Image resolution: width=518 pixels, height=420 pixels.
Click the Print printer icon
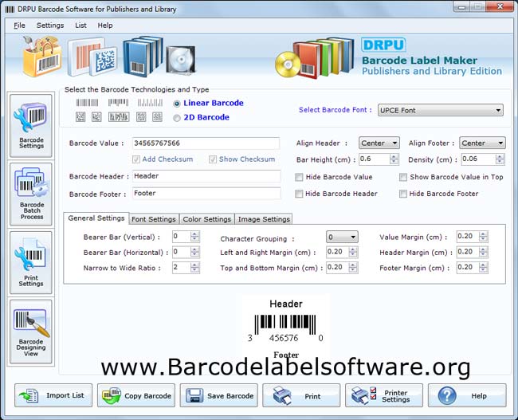282,395
